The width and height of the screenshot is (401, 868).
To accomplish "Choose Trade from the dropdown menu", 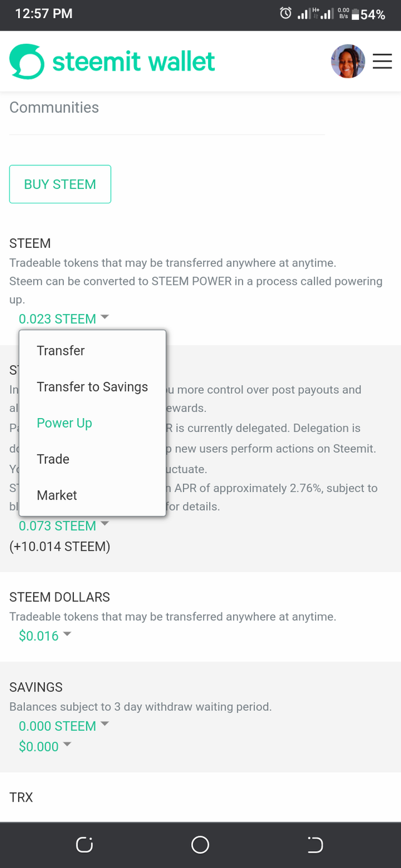I will [x=53, y=459].
